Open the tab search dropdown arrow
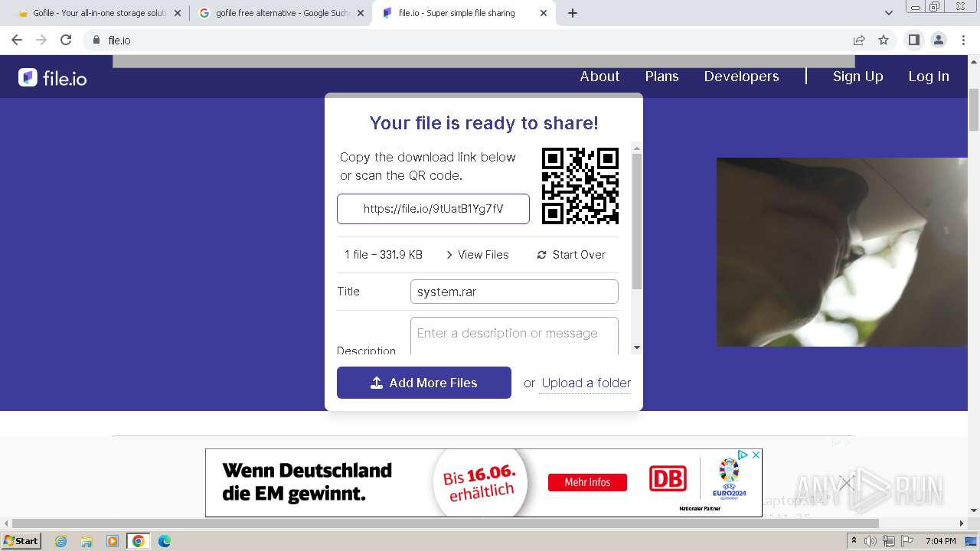 click(889, 13)
